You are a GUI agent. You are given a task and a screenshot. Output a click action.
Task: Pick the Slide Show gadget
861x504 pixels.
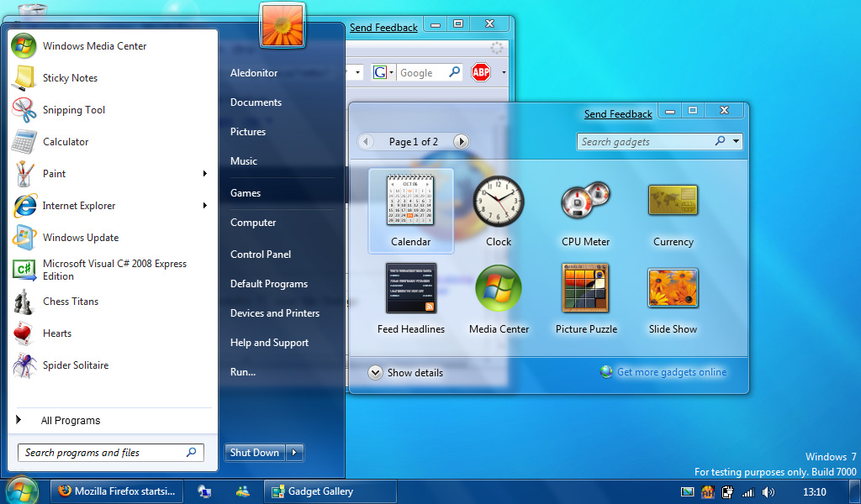coord(673,299)
